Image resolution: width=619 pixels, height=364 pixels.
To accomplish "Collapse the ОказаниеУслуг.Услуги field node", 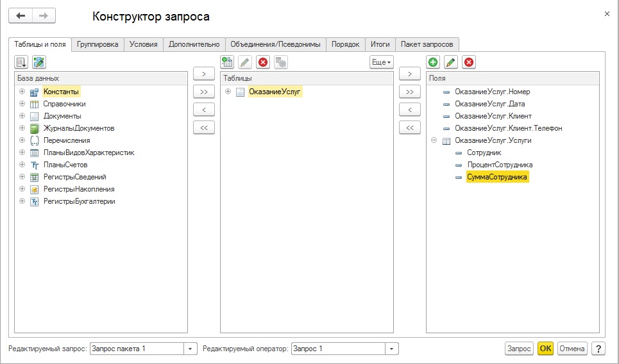I will point(434,140).
